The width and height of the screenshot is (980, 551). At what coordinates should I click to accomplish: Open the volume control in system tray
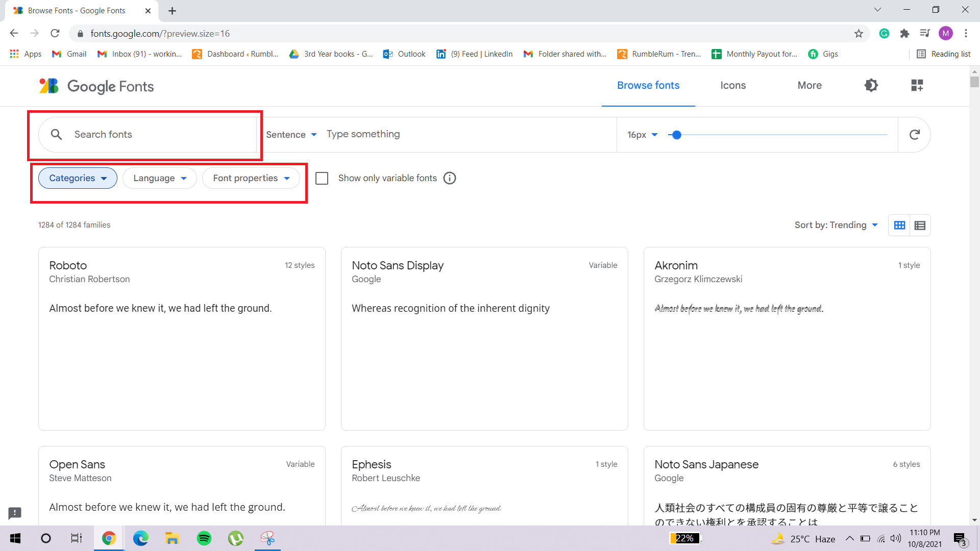(x=895, y=538)
